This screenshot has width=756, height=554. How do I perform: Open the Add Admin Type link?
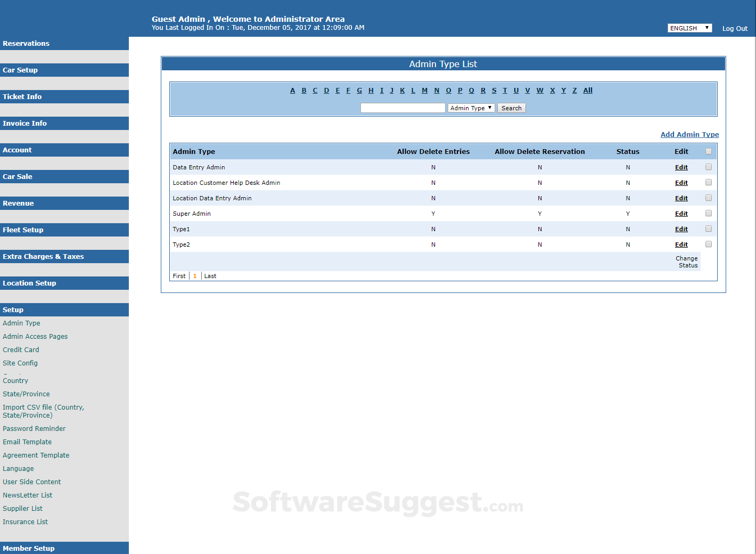[x=689, y=134]
